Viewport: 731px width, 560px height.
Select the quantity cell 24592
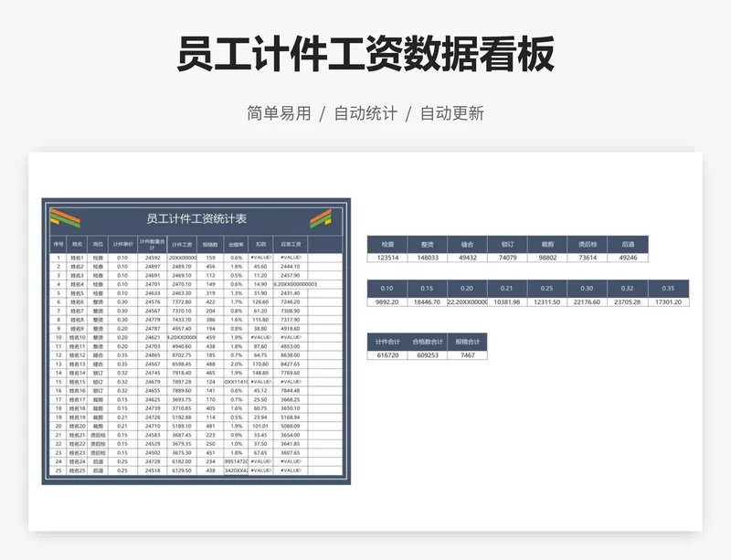pyautogui.click(x=153, y=258)
